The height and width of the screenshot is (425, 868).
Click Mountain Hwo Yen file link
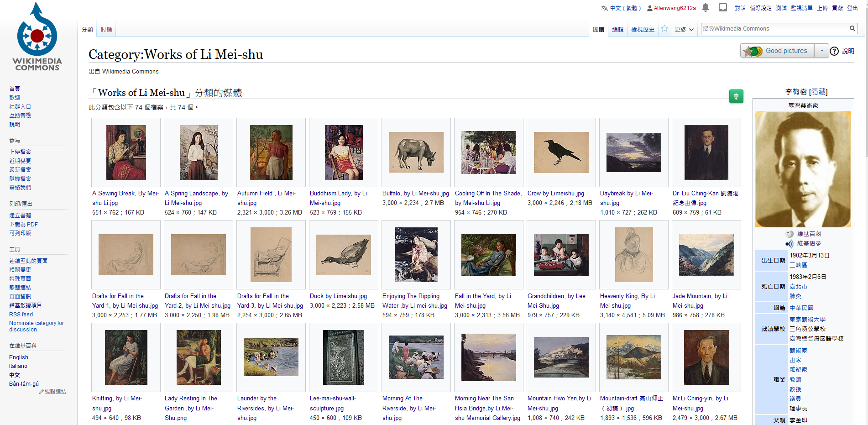(559, 404)
